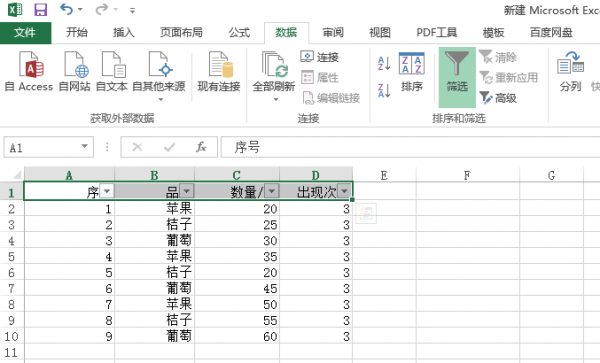600x363 pixels.
Task: Click 清除 to clear the filter
Action: click(x=497, y=57)
